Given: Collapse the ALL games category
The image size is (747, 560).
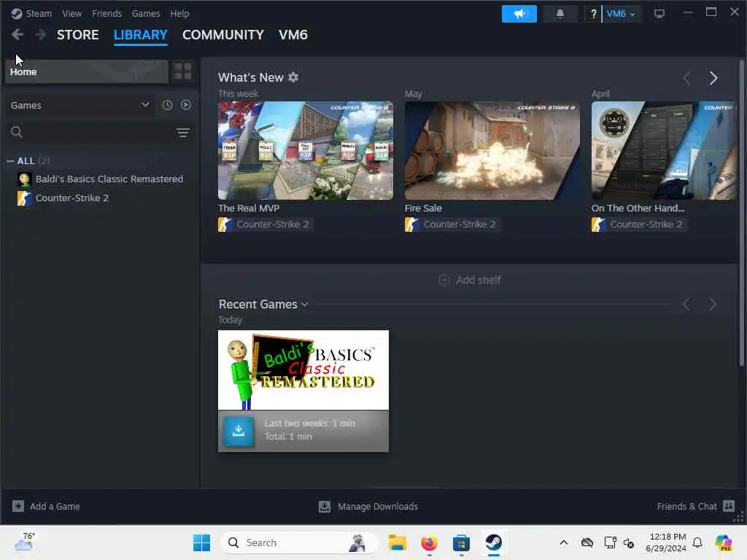Looking at the screenshot, I should pos(10,161).
